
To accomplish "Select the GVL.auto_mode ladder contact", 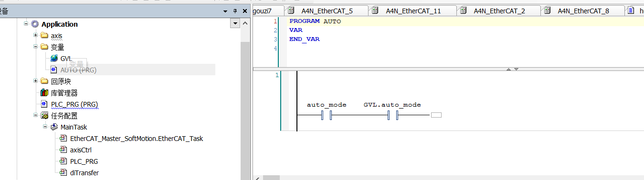I will coord(393,115).
